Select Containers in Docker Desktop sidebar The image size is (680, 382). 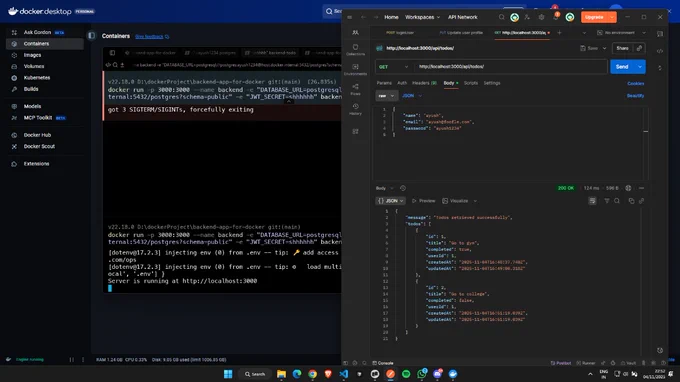(44, 44)
